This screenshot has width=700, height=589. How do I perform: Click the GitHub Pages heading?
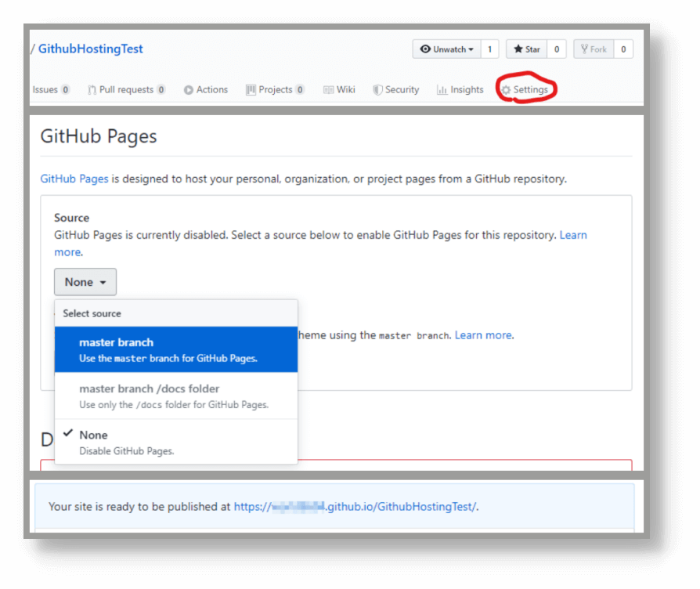(x=99, y=136)
